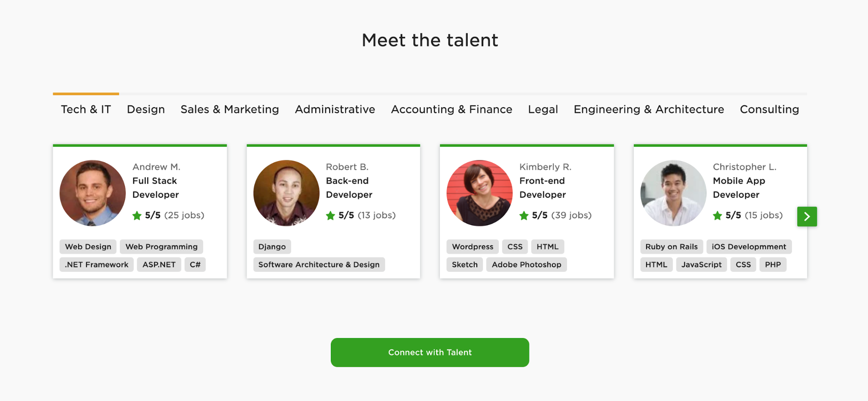The width and height of the screenshot is (868, 401).
Task: Click the Tech & IT tab
Action: (x=86, y=109)
